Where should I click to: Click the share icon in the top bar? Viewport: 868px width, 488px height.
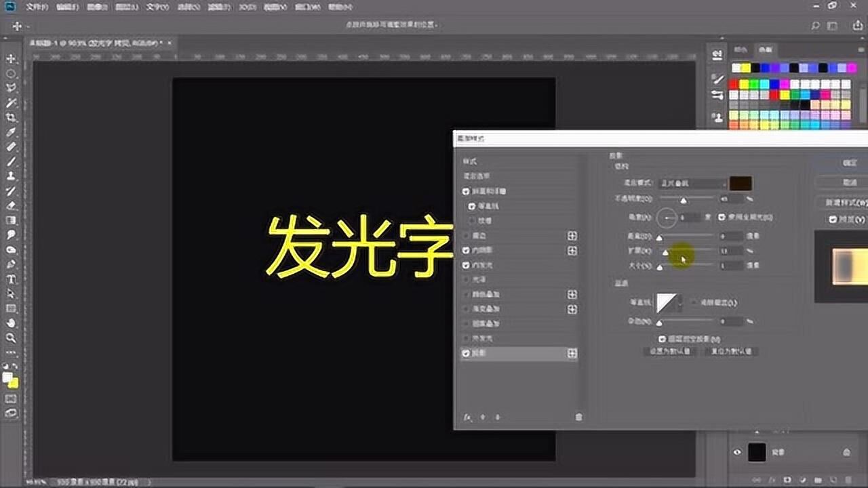858,26
